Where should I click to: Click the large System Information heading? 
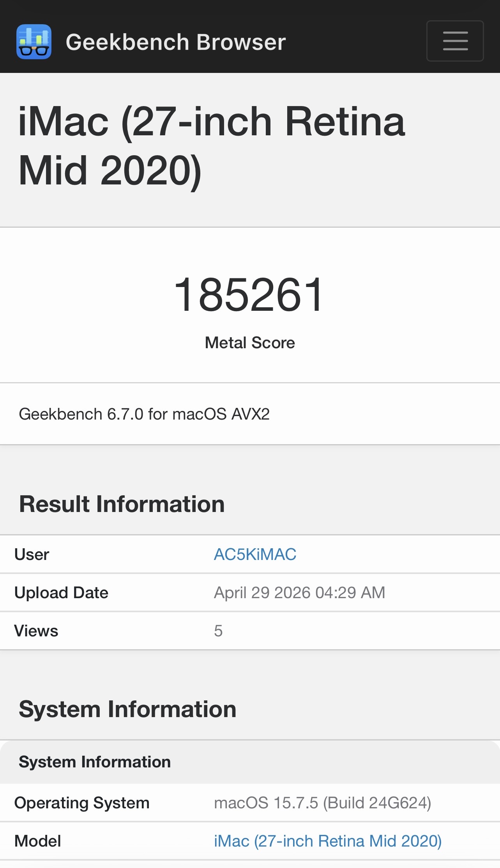point(127,709)
